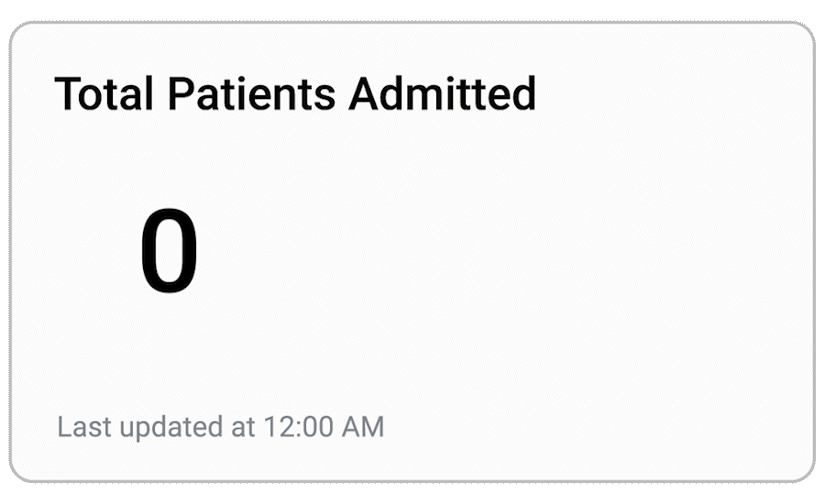Click the "Last updated at 12:00 AM" line

(220, 427)
